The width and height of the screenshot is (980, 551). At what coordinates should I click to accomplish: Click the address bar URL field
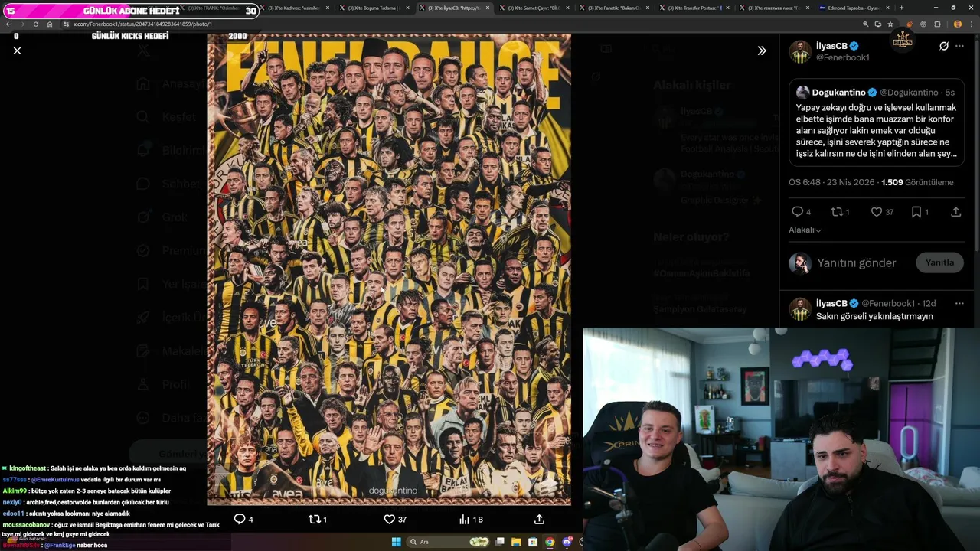[x=459, y=24]
